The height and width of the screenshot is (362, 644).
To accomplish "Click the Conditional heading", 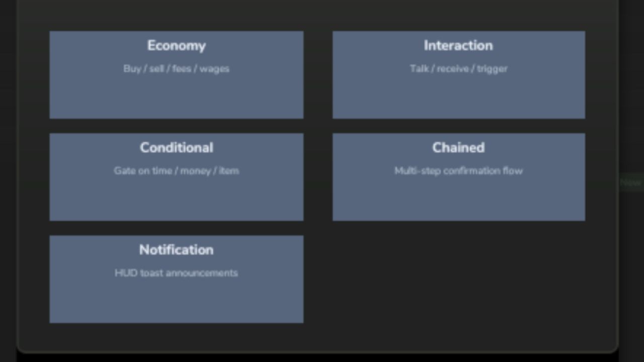I will point(176,147).
